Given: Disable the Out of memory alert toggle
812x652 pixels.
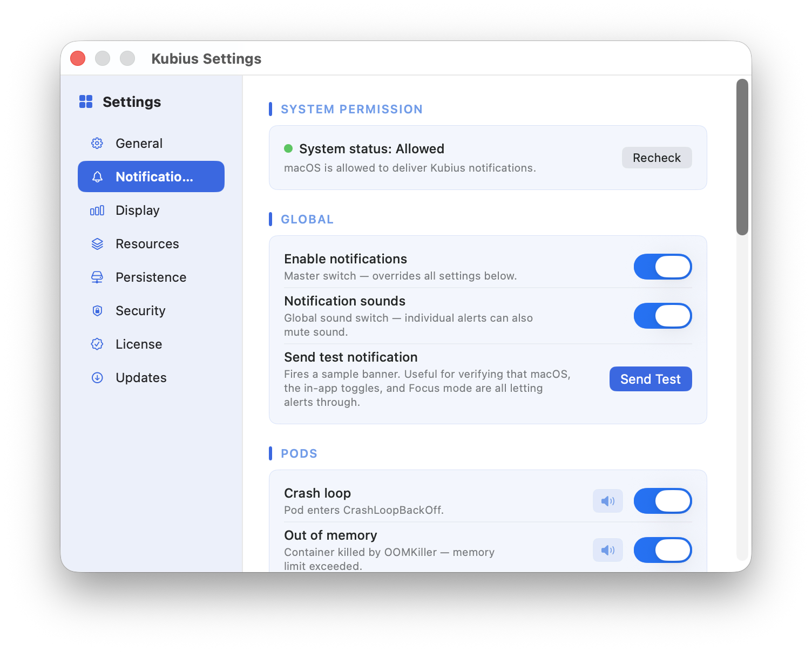Looking at the screenshot, I should tap(663, 550).
